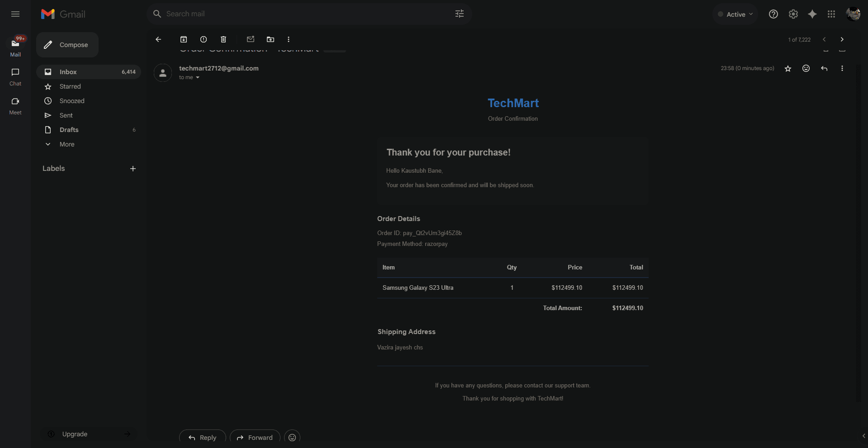Delete the open email
868x448 pixels.
point(223,39)
